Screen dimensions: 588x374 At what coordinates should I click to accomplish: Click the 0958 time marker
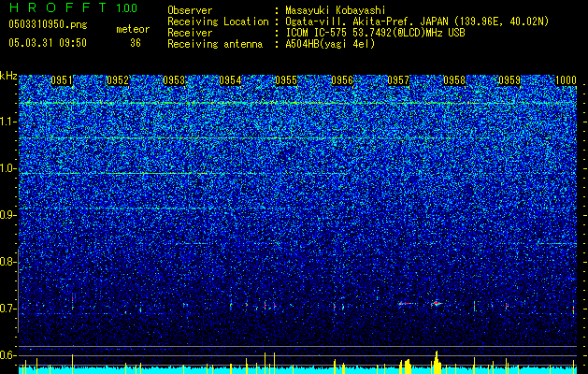[454, 80]
